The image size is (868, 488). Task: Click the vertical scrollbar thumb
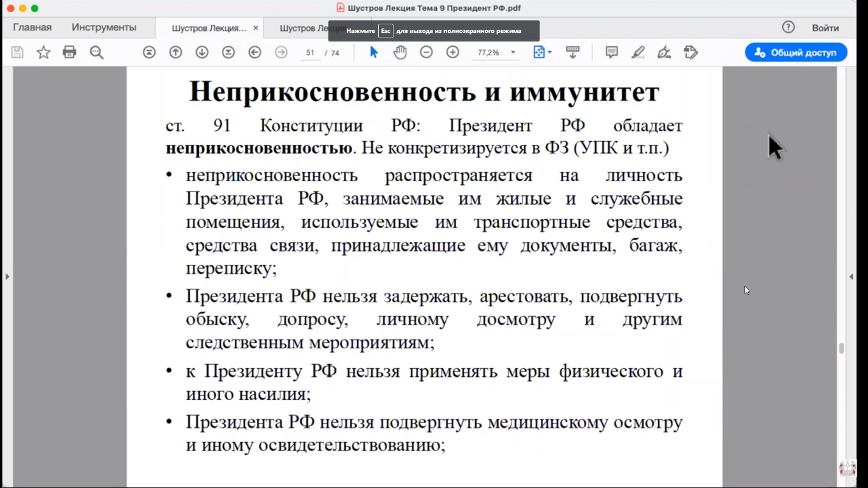[x=841, y=348]
